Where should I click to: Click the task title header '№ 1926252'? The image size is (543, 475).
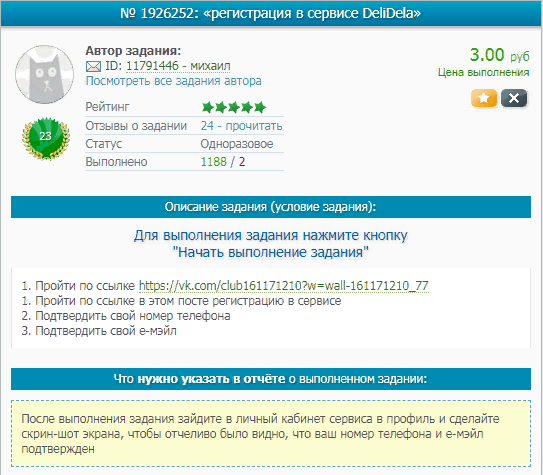click(x=271, y=14)
